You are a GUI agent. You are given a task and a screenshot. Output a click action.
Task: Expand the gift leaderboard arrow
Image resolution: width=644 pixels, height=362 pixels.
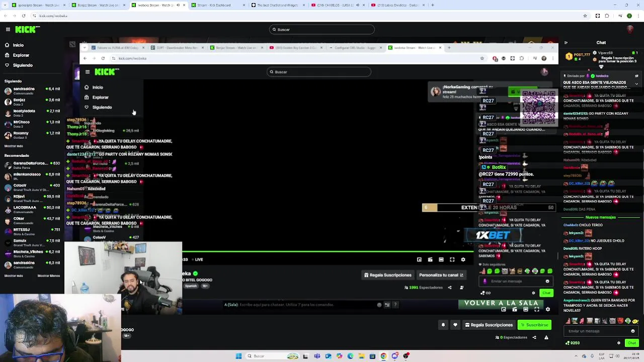(601, 66)
